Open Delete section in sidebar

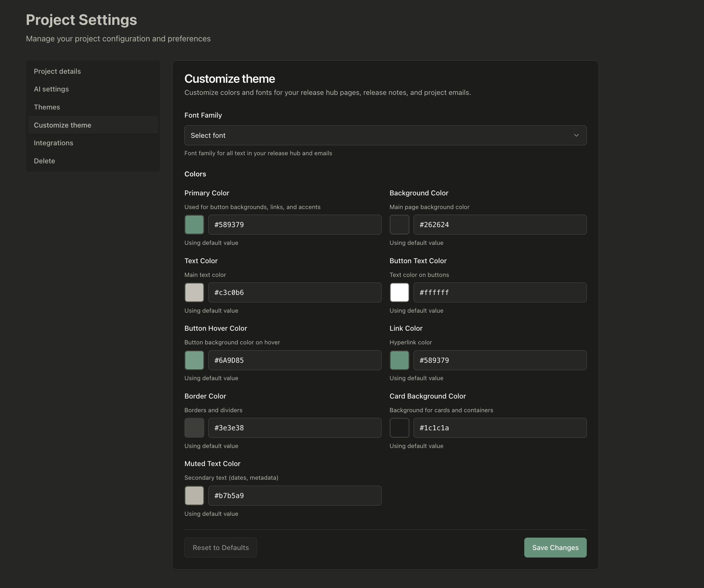tap(44, 161)
